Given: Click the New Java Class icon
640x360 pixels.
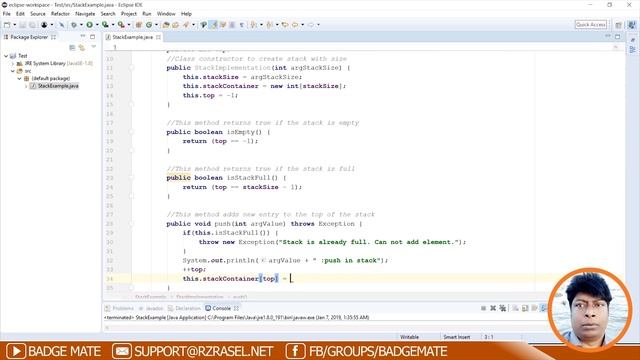Looking at the screenshot, I should pyautogui.click(x=149, y=25).
